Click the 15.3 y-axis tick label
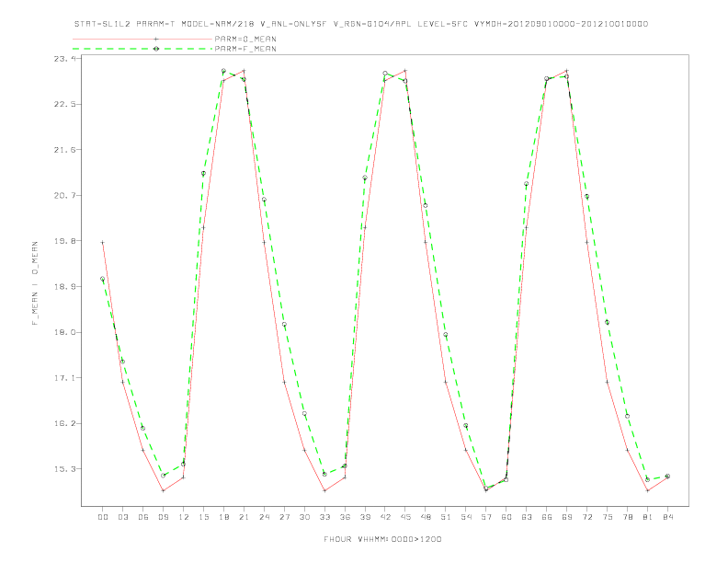 [63, 468]
